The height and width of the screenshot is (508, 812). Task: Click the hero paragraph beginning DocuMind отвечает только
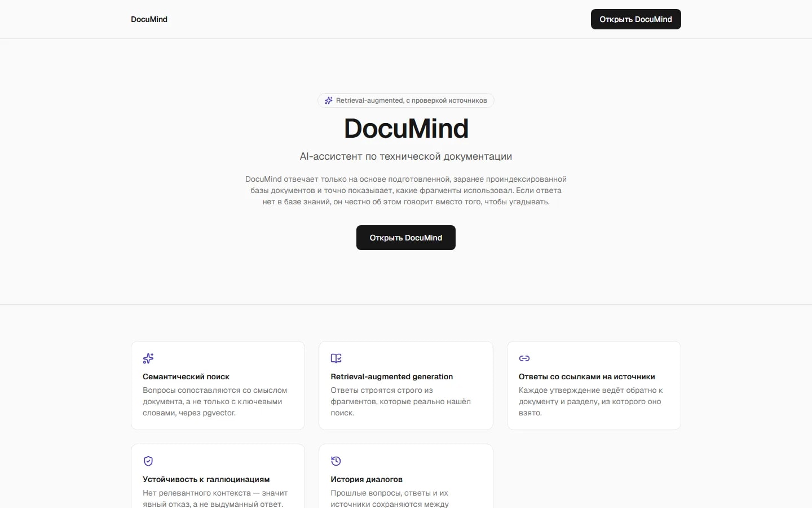click(x=406, y=190)
